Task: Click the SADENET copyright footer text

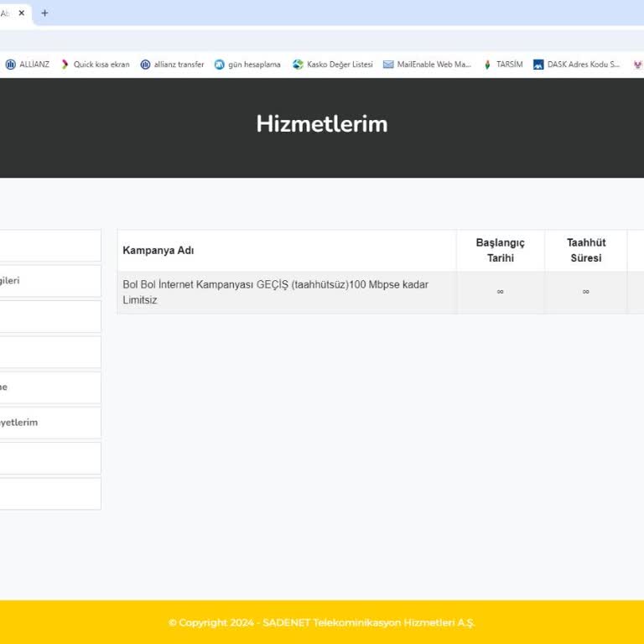Action: [x=322, y=623]
